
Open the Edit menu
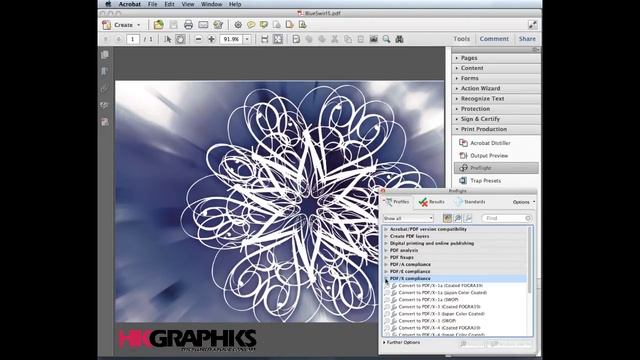coord(169,4)
